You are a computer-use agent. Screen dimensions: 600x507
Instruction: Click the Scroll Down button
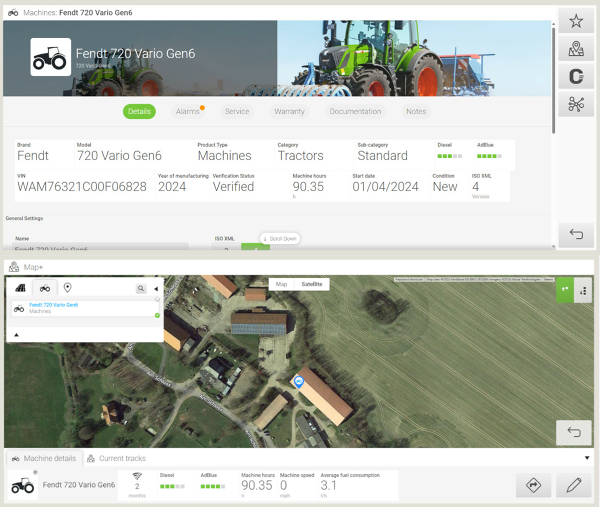pyautogui.click(x=280, y=238)
